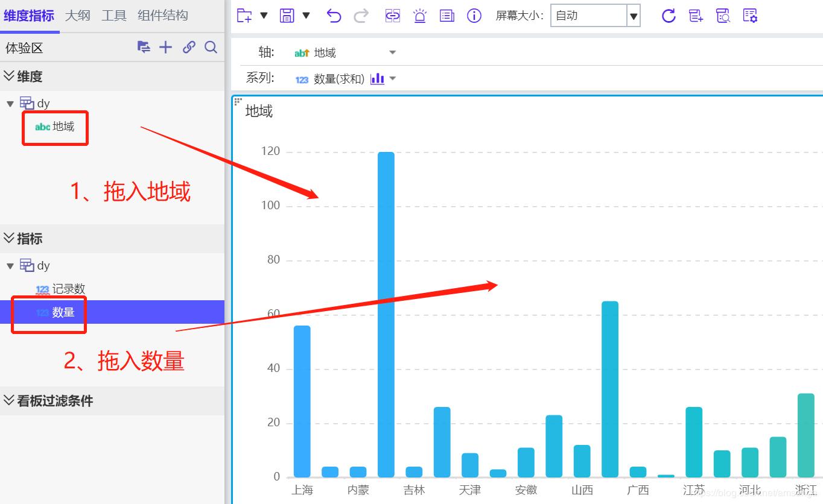Click the plus icon to add a dataset
The height and width of the screenshot is (504, 823).
pyautogui.click(x=165, y=47)
